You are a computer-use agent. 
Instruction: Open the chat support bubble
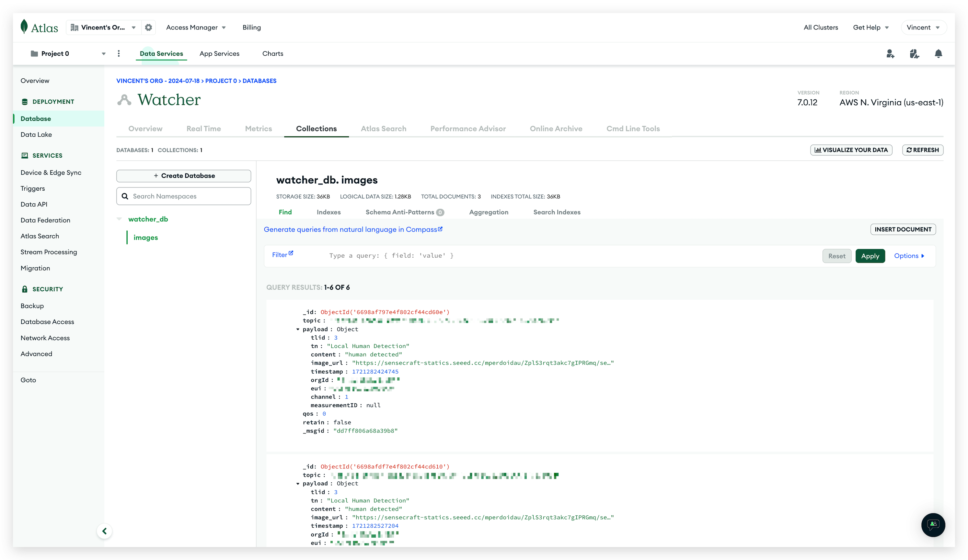[933, 525]
